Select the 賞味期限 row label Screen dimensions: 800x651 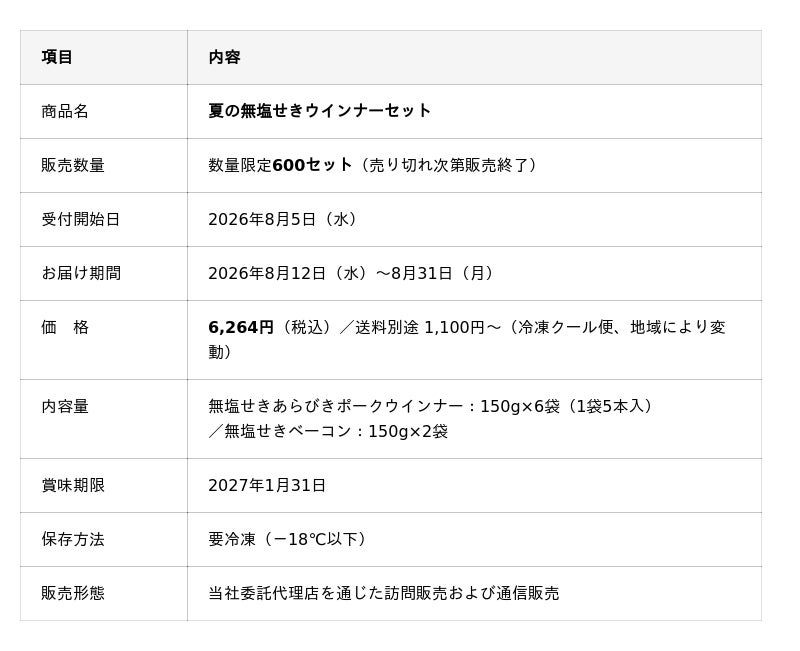point(73,485)
